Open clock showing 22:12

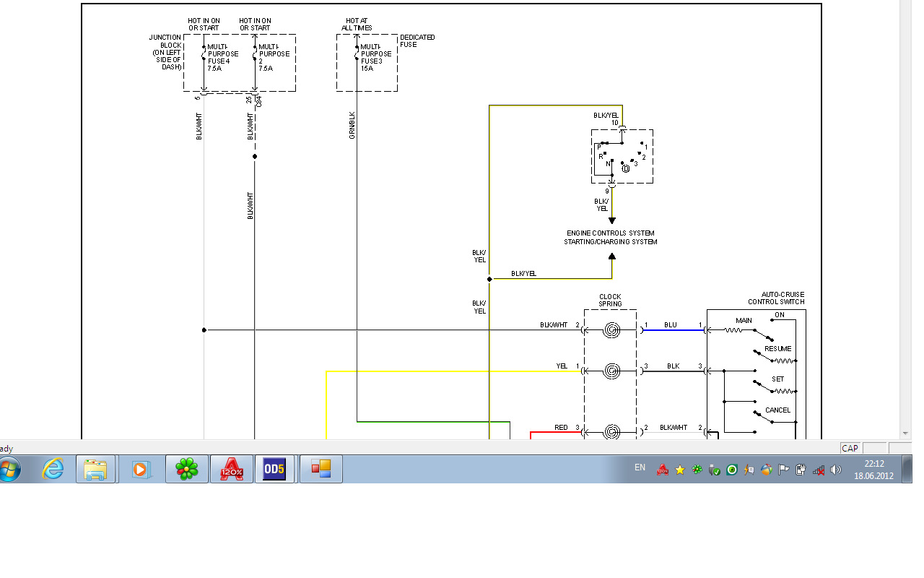point(873,470)
